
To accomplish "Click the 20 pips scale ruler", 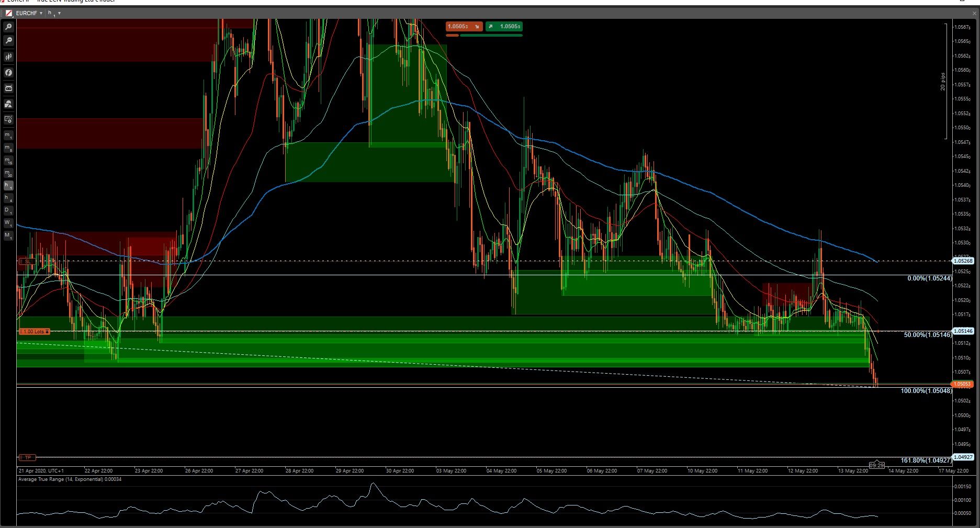I will (944, 82).
